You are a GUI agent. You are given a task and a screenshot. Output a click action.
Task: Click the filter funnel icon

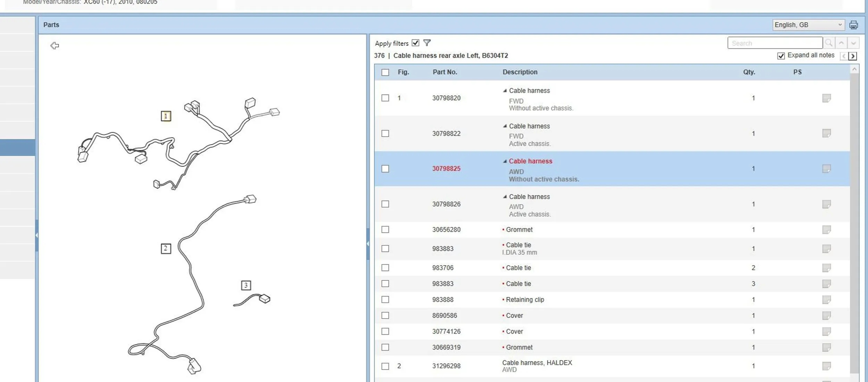click(x=427, y=43)
